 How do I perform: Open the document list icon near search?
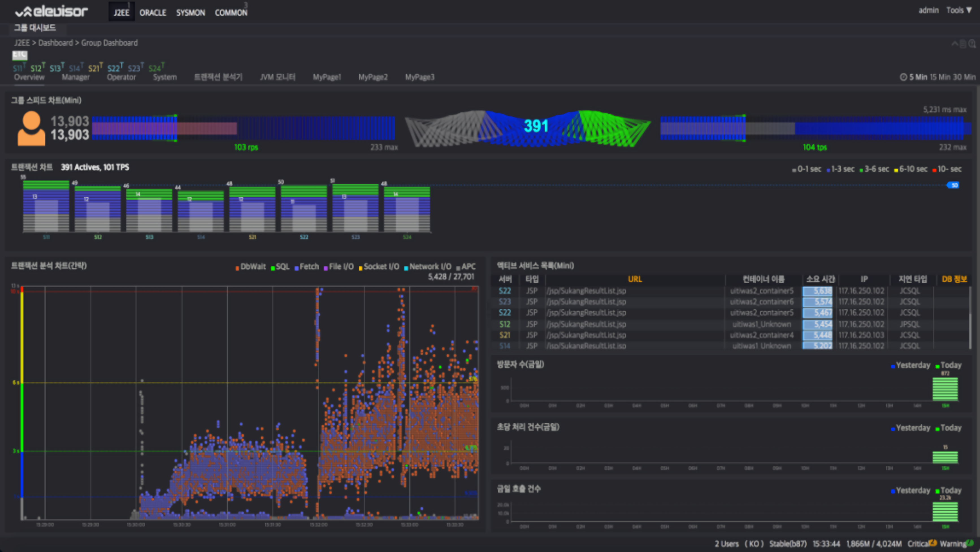[x=963, y=44]
